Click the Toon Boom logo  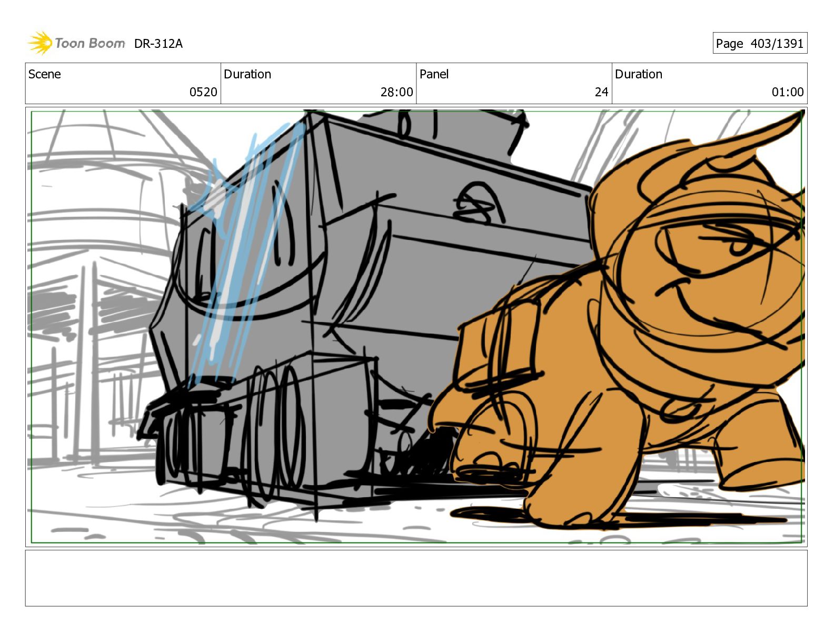pos(76,43)
